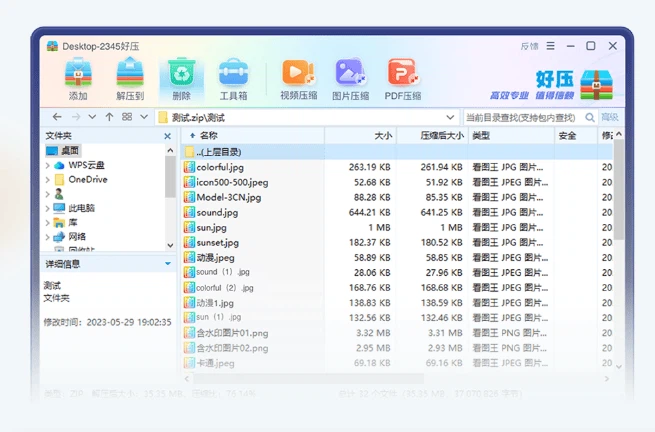Expand the WPS云盘 tree node

[x=48, y=165]
